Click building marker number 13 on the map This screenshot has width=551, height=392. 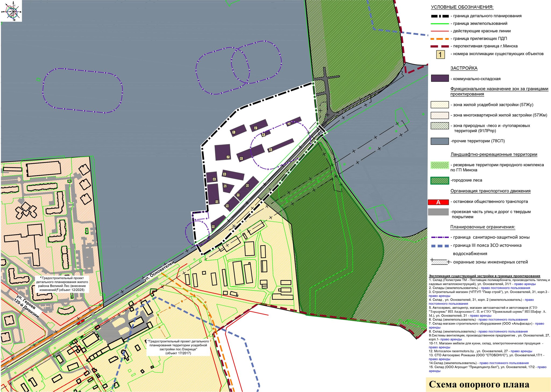coord(217,202)
